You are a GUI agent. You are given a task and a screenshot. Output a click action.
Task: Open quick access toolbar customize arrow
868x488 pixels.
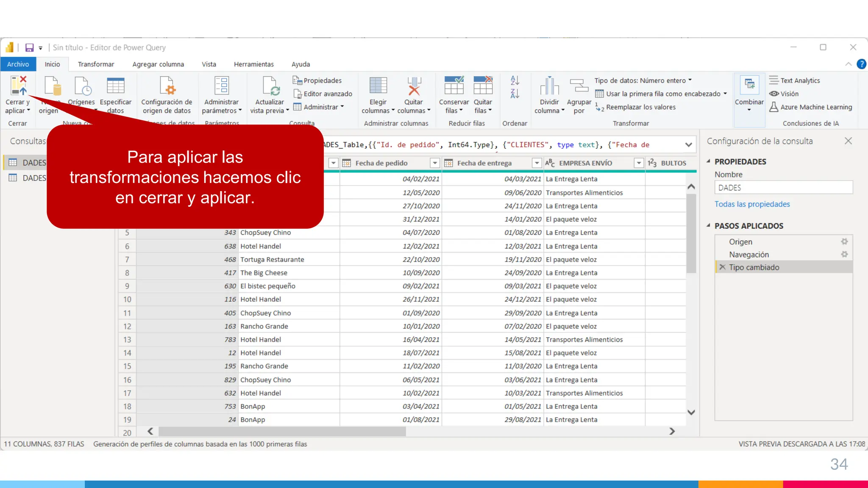[41, 48]
